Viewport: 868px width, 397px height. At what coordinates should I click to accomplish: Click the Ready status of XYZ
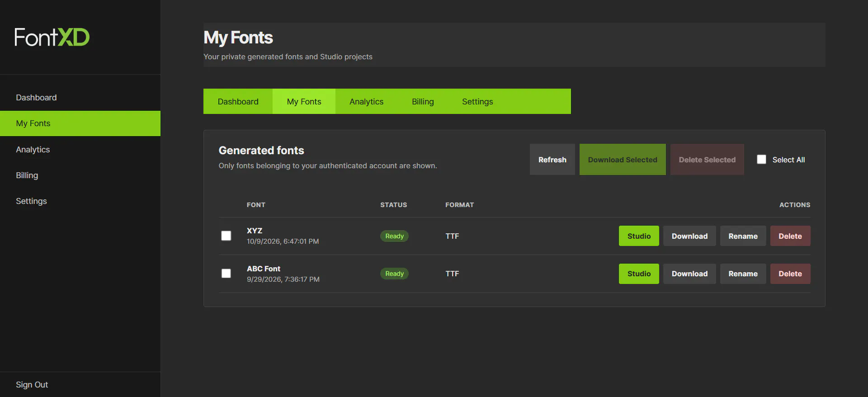pyautogui.click(x=394, y=236)
